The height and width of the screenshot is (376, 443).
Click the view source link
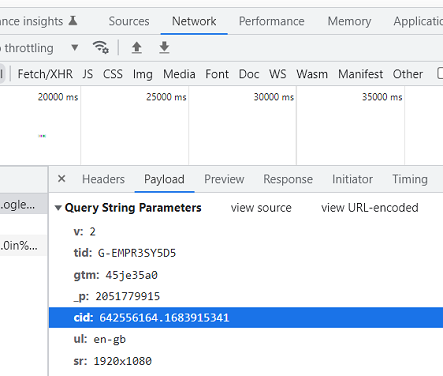pos(261,208)
